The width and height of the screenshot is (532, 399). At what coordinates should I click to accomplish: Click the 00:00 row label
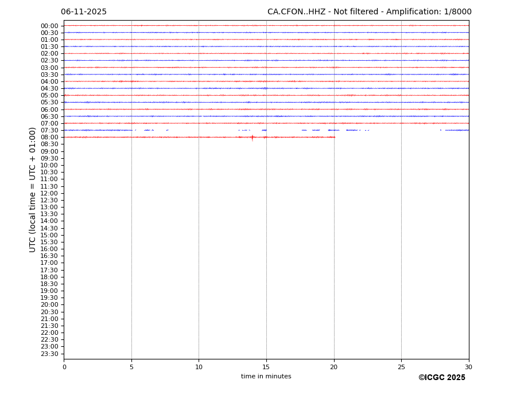tap(49, 26)
